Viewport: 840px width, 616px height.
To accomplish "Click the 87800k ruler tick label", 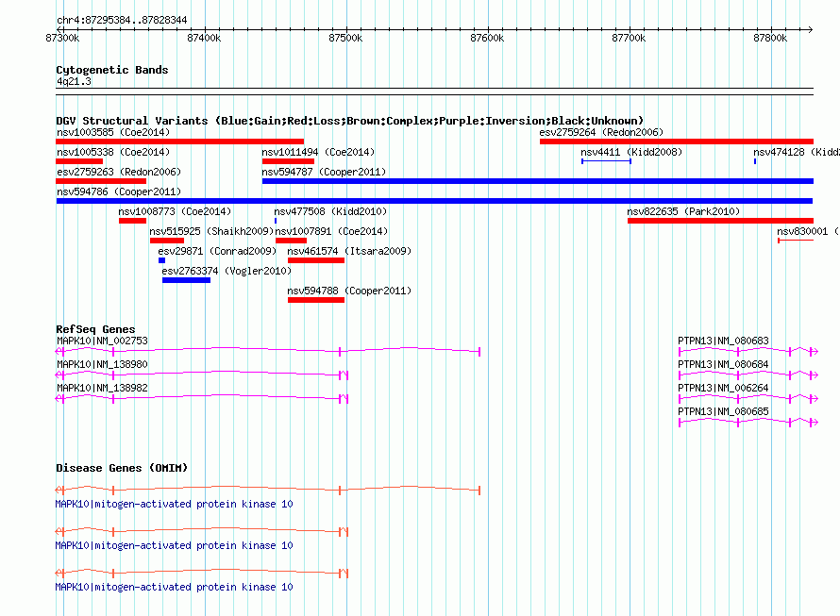I will click(x=770, y=38).
